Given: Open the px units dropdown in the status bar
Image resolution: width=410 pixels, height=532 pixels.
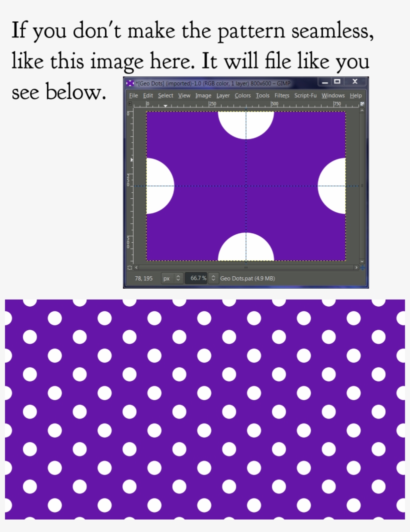Looking at the screenshot, I should tap(167, 277).
